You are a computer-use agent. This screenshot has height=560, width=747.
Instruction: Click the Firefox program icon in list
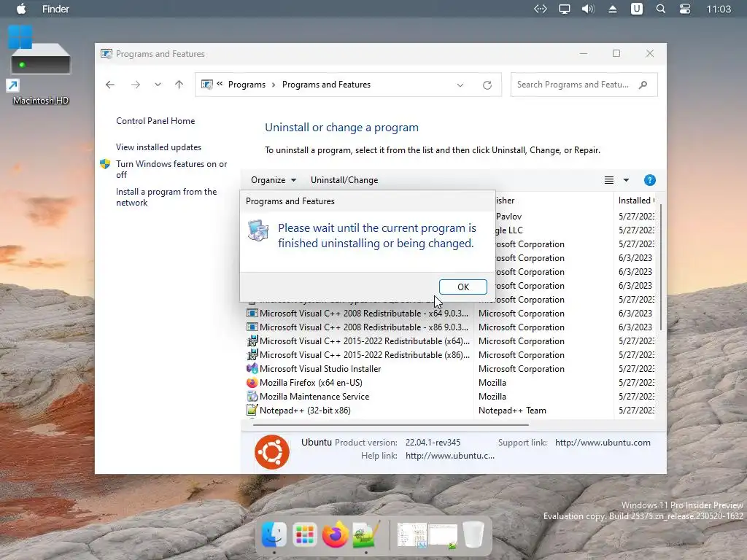pos(252,382)
